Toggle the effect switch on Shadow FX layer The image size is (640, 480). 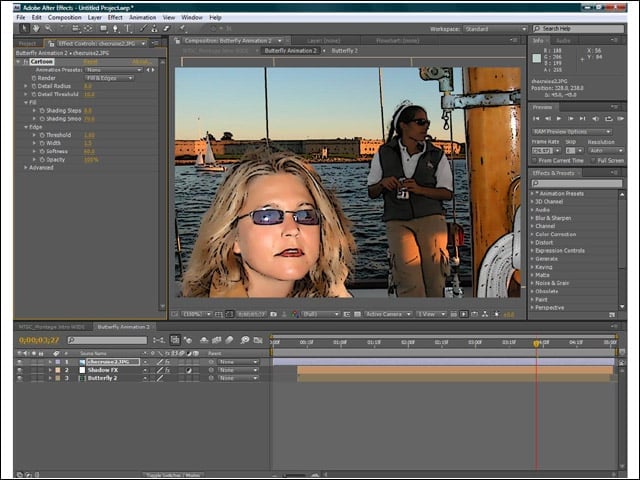167,370
